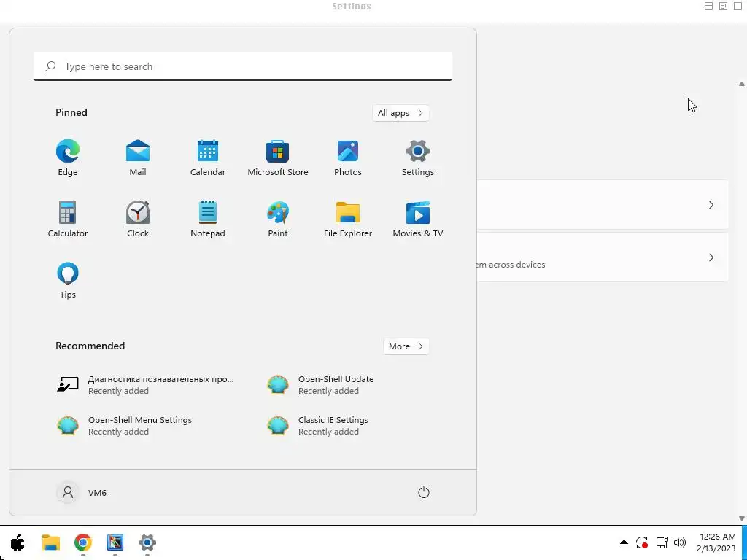Open Google Chrome from taskbar
The width and height of the screenshot is (747, 560).
83,542
